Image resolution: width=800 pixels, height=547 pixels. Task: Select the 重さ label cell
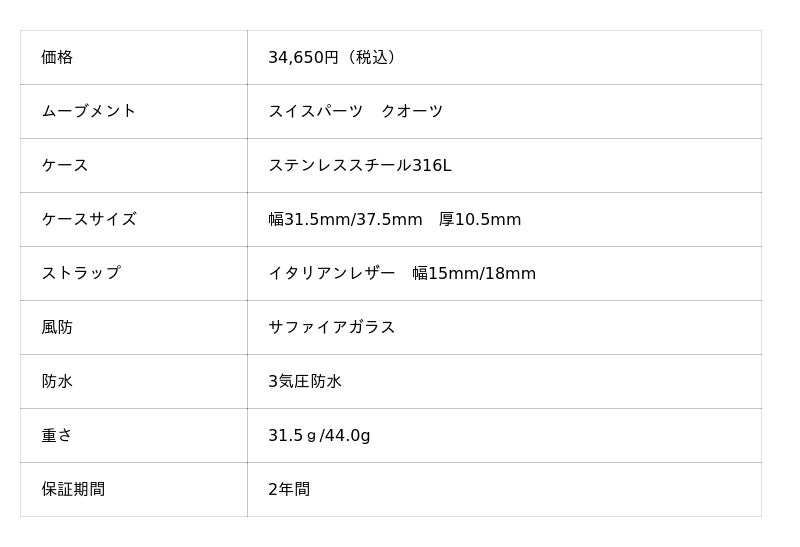tap(57, 436)
